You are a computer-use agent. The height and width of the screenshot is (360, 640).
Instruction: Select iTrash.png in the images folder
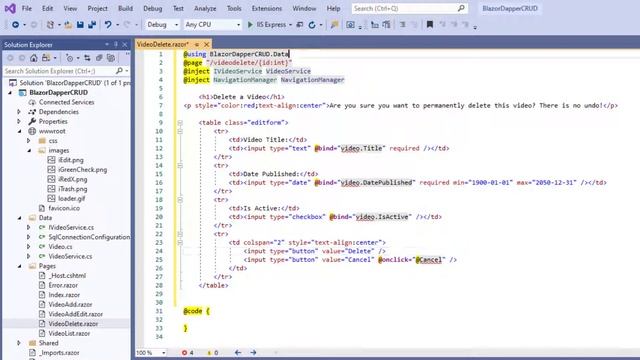coord(73,189)
